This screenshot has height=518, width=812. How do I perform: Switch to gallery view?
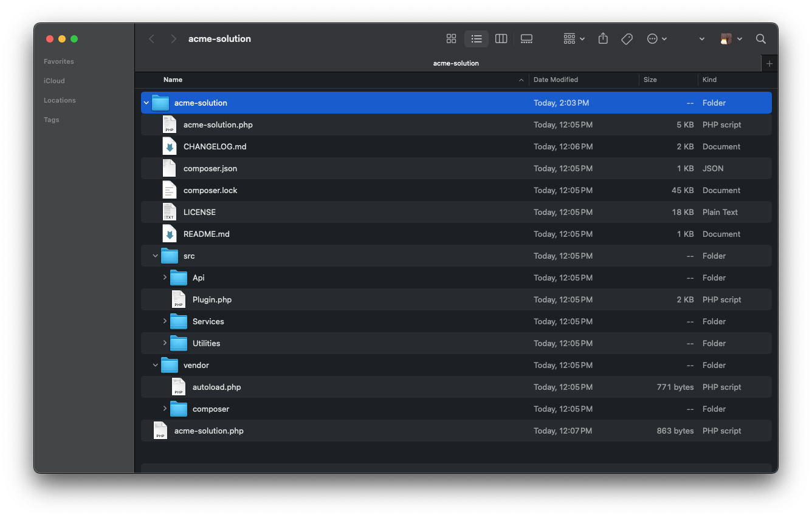click(526, 38)
